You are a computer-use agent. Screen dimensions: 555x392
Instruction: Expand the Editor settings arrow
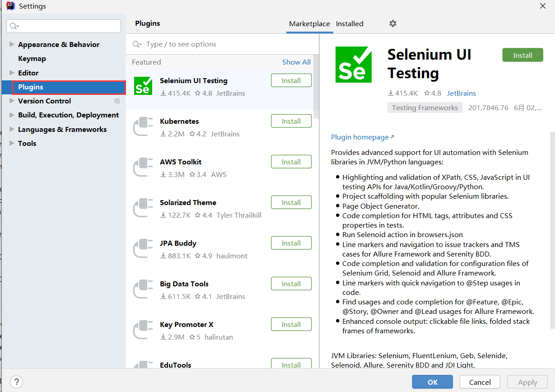tap(12, 73)
